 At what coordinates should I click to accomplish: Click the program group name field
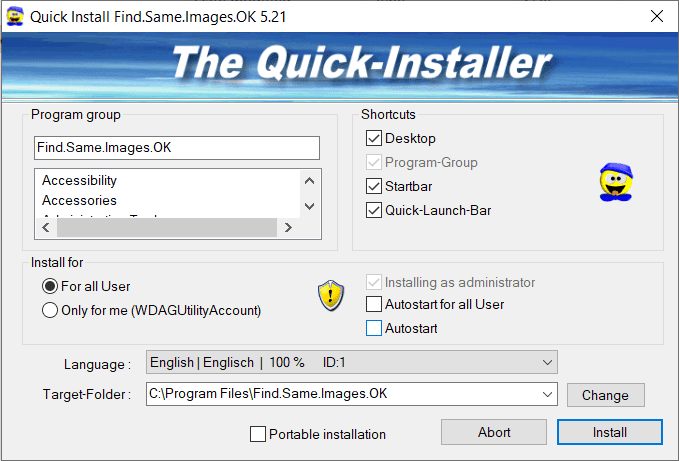(177, 148)
